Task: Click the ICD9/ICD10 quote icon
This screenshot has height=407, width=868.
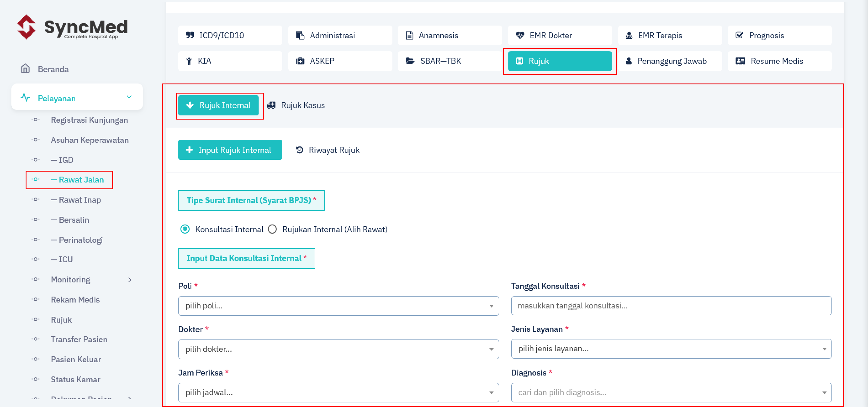Action: point(190,35)
